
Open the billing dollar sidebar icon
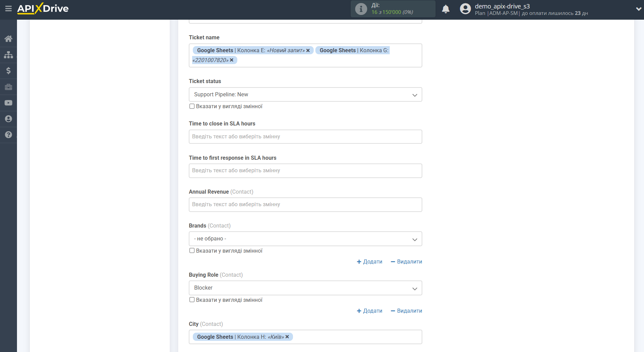point(8,71)
